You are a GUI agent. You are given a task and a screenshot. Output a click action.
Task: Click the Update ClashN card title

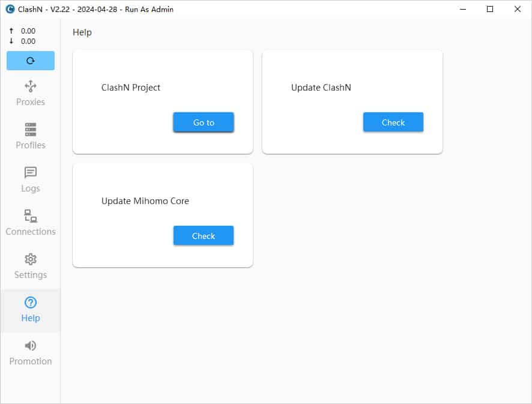(321, 88)
